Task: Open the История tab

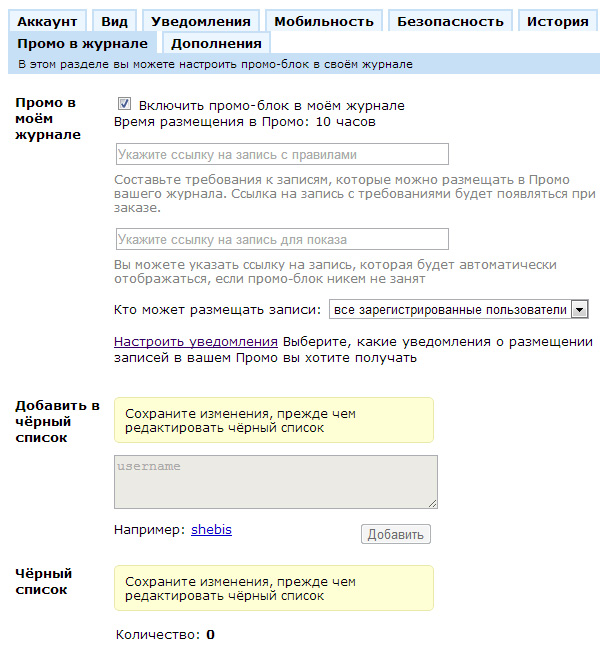Action: [557, 21]
